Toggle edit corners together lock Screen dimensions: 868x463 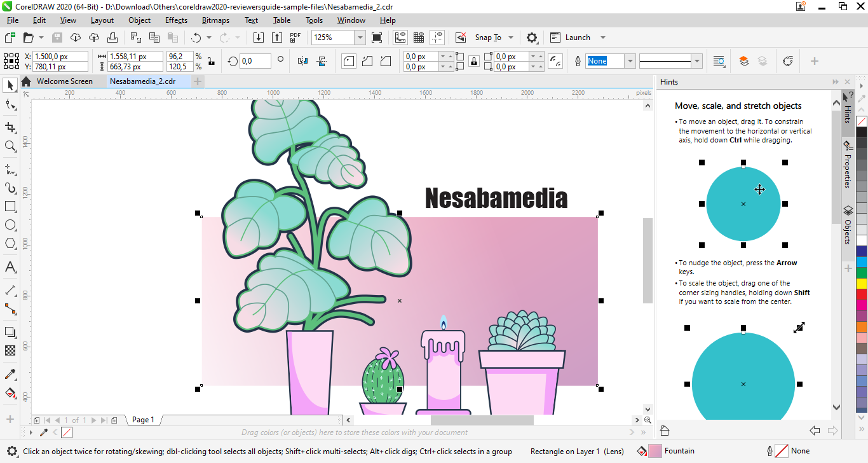pos(473,61)
